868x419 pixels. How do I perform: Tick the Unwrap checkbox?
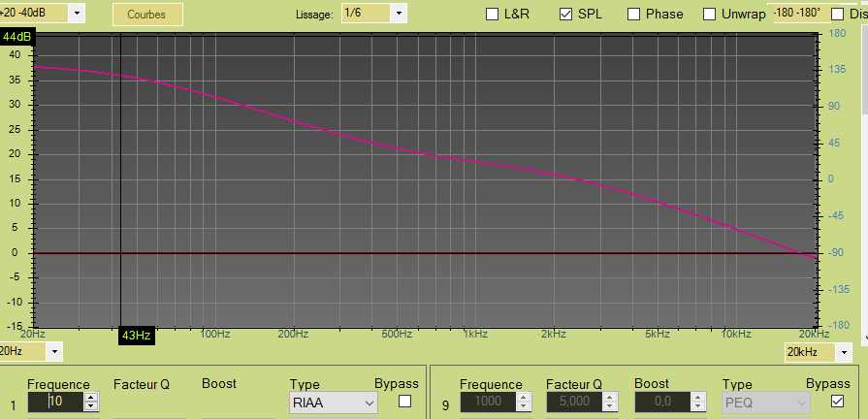(x=709, y=14)
